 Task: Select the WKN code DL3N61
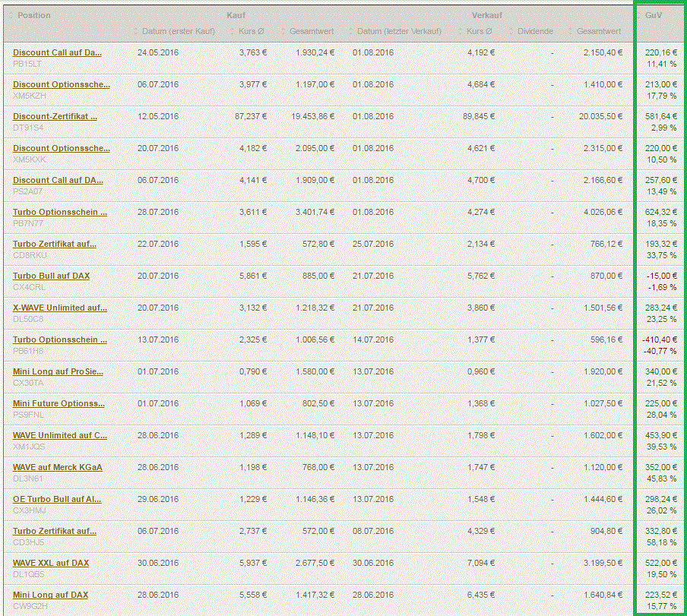click(28, 479)
